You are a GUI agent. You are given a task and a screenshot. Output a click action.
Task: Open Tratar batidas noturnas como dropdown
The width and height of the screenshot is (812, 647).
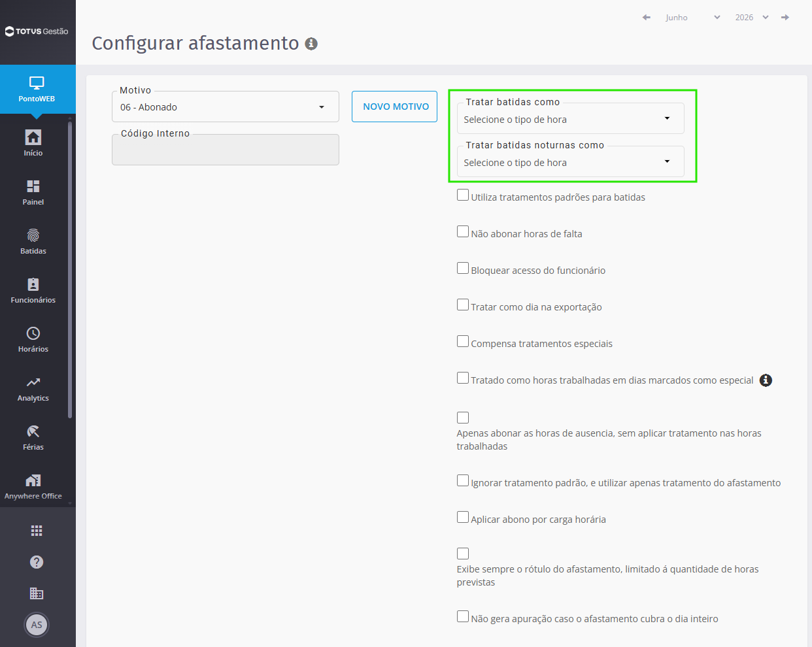pyautogui.click(x=571, y=162)
